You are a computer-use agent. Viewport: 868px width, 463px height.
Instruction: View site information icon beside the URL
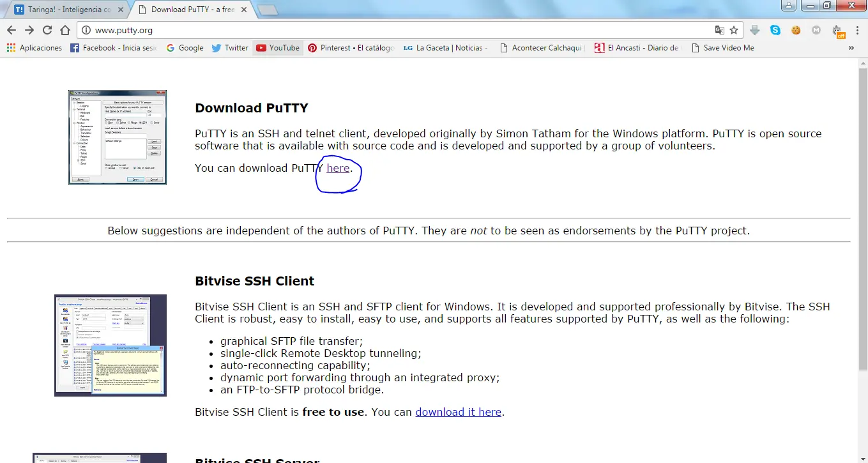tap(86, 30)
